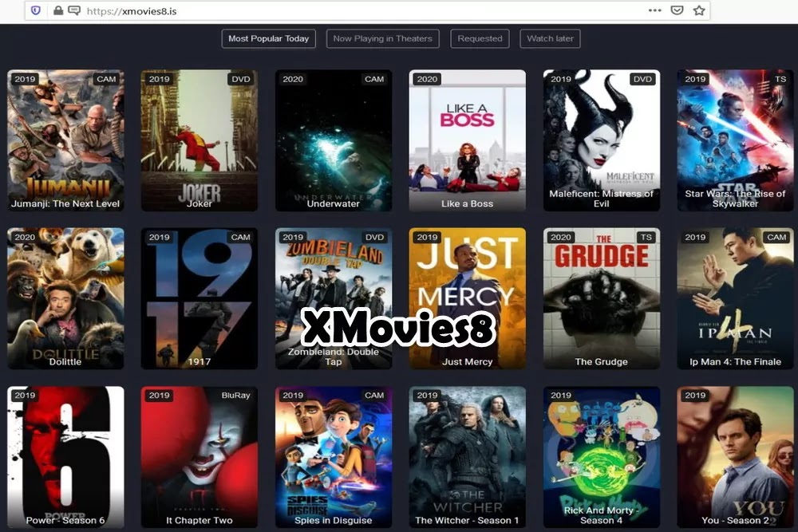Open the Watch later tab
The height and width of the screenshot is (532, 798).
(550, 38)
